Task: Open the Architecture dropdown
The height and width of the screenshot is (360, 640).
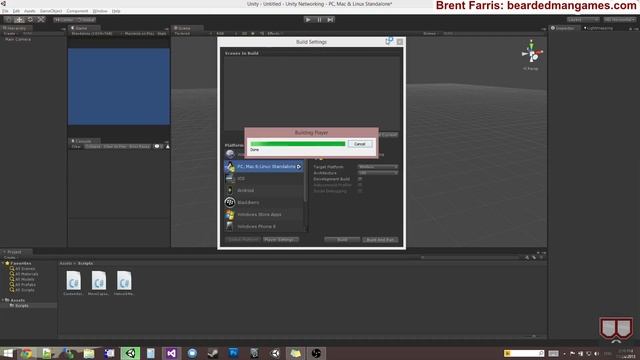Action: tap(378, 173)
